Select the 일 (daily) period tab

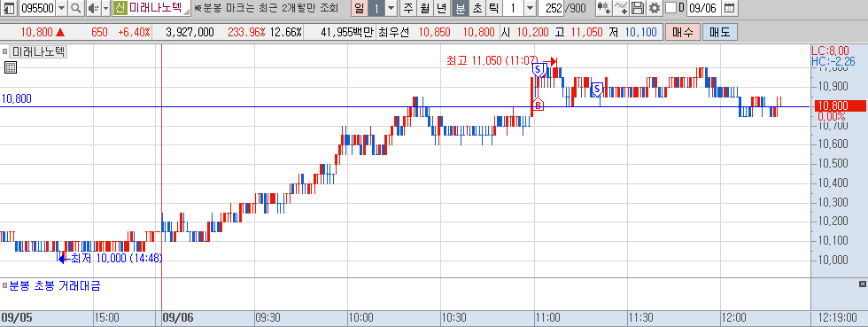(360, 8)
